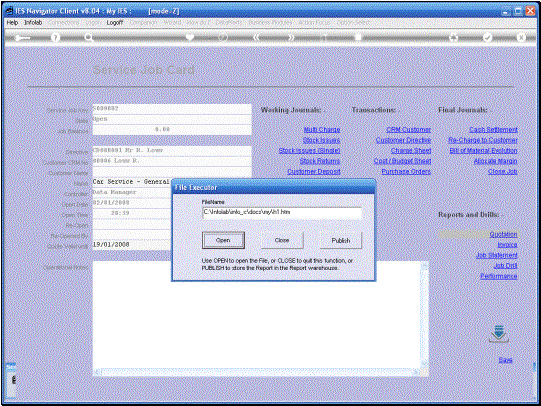Go forward with the double right arrows
The image size is (541, 406).
(x=291, y=37)
